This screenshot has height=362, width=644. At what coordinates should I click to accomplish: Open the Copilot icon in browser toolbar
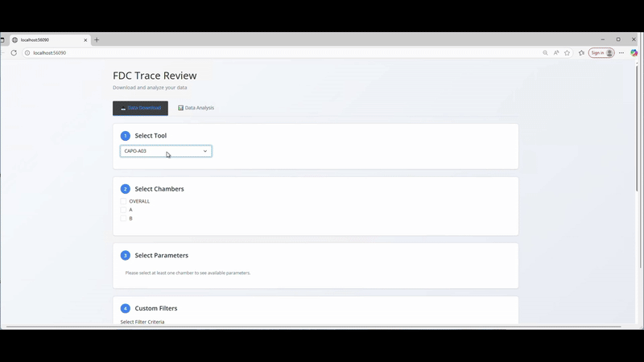(634, 53)
